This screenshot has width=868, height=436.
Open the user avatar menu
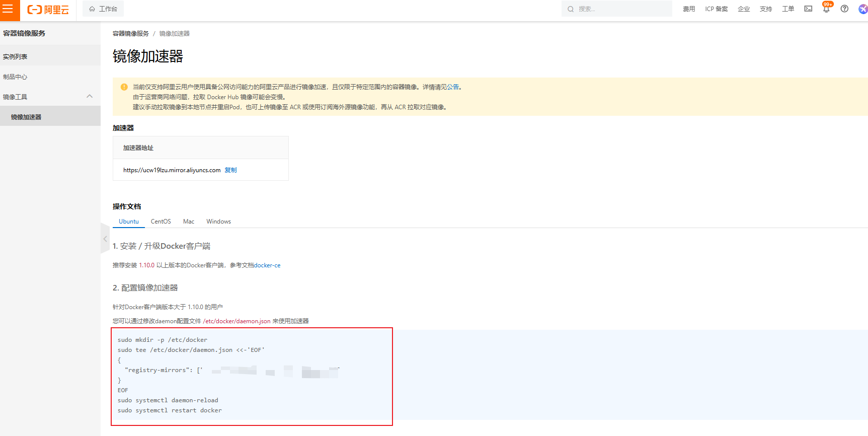click(862, 9)
